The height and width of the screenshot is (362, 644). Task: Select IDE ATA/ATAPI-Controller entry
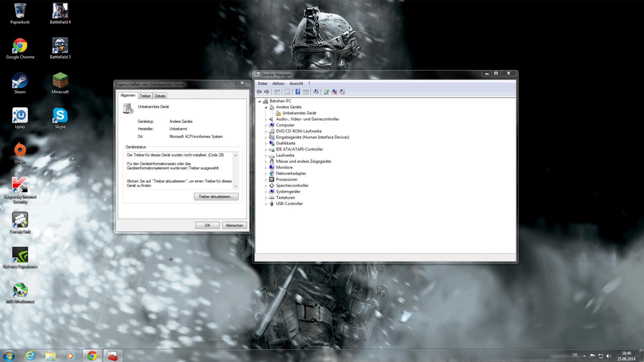(x=299, y=149)
